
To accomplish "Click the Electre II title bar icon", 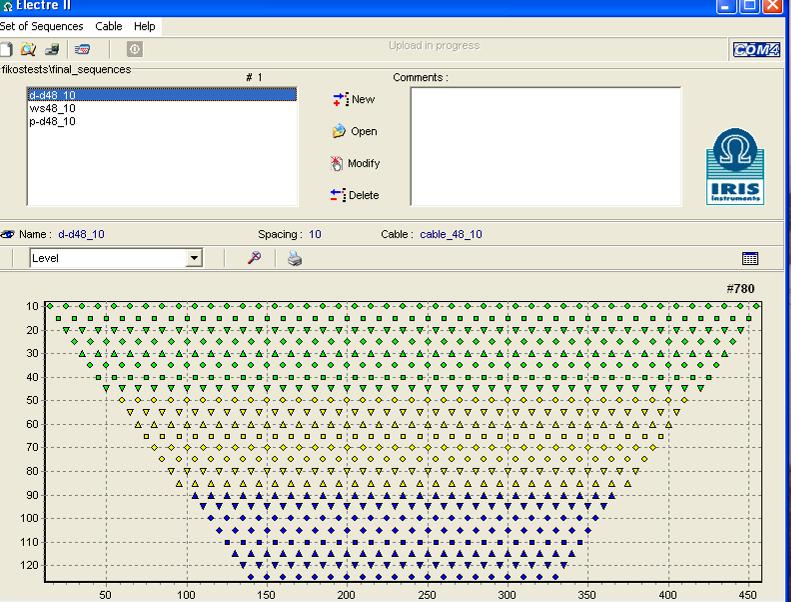I will (8, 6).
